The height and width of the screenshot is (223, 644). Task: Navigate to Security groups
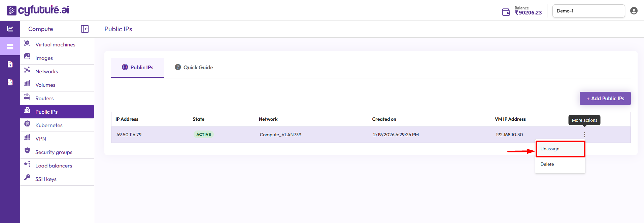coord(54,152)
